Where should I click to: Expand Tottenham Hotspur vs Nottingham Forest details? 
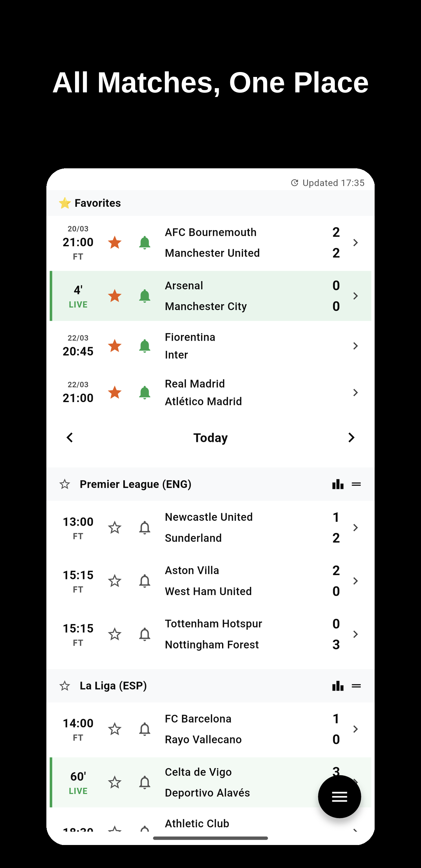[355, 634]
